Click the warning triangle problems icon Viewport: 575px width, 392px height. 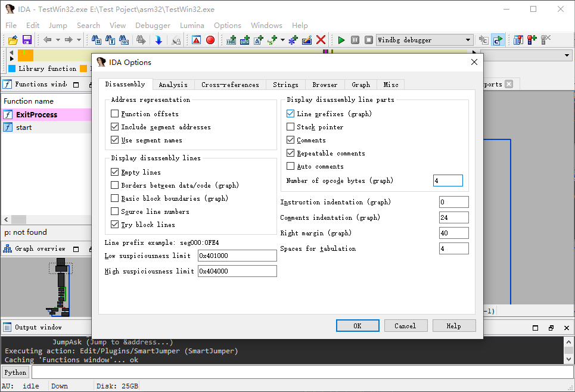coord(197,40)
